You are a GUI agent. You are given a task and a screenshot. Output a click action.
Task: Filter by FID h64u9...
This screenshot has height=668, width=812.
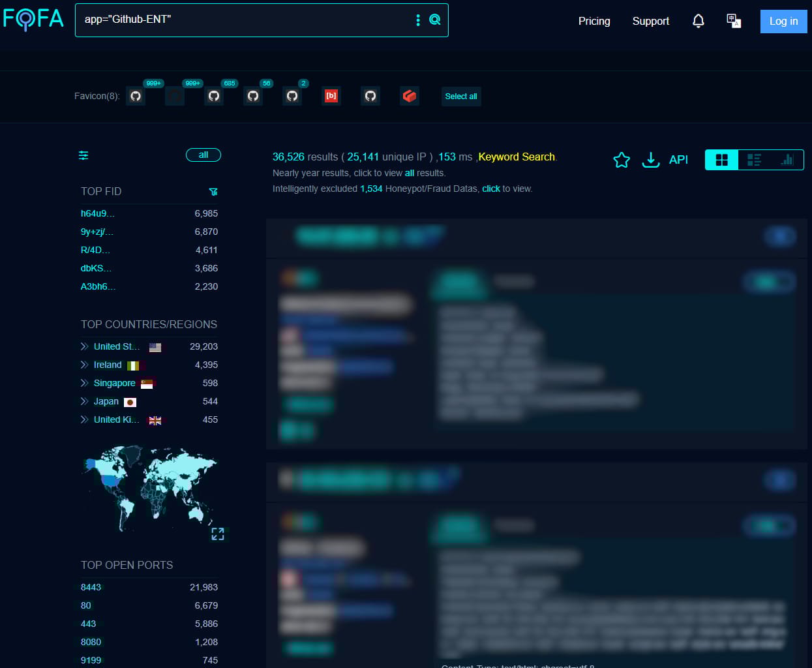97,213
